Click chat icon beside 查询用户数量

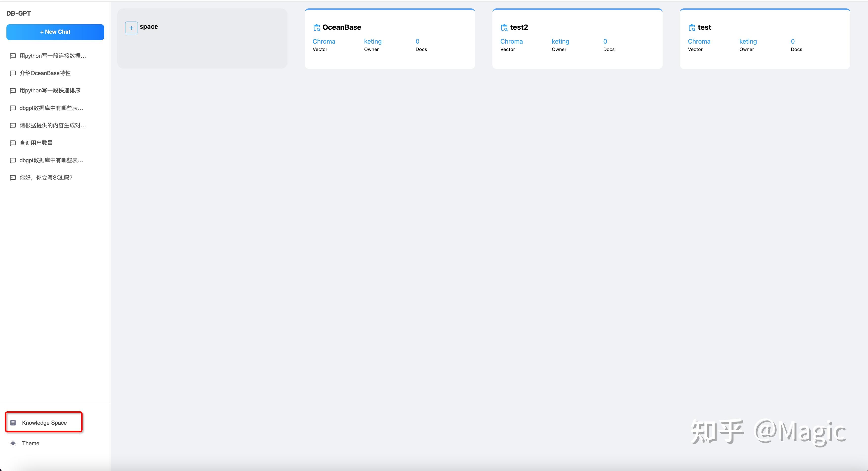(13, 143)
